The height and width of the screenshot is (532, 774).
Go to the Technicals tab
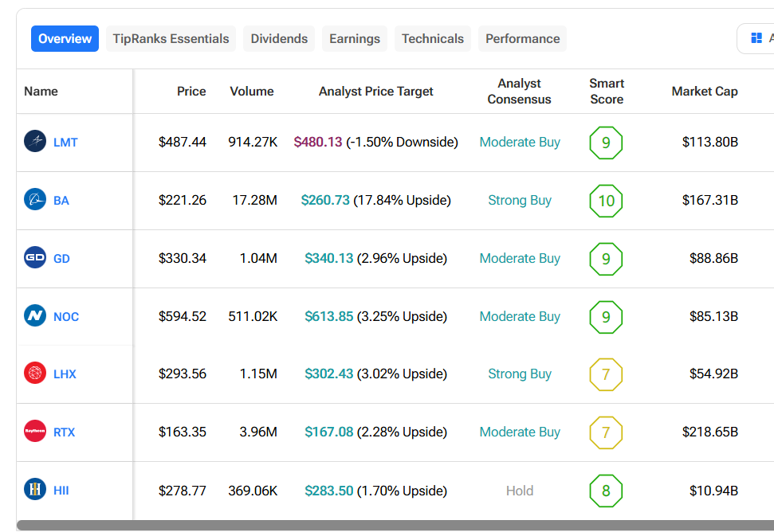pyautogui.click(x=432, y=38)
